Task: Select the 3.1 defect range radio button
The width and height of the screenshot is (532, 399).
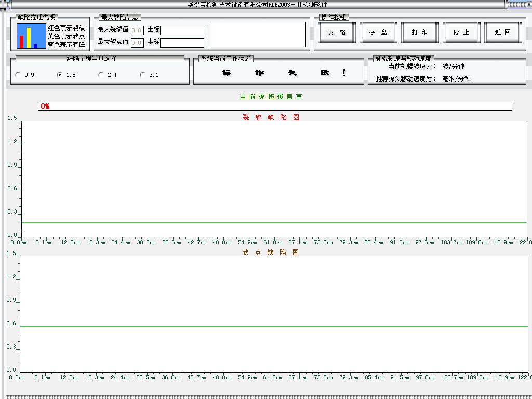Action: pos(142,74)
